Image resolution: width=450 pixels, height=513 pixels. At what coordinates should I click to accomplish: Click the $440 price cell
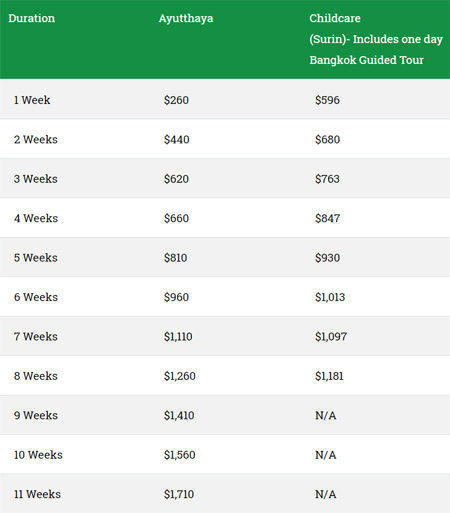click(x=177, y=139)
